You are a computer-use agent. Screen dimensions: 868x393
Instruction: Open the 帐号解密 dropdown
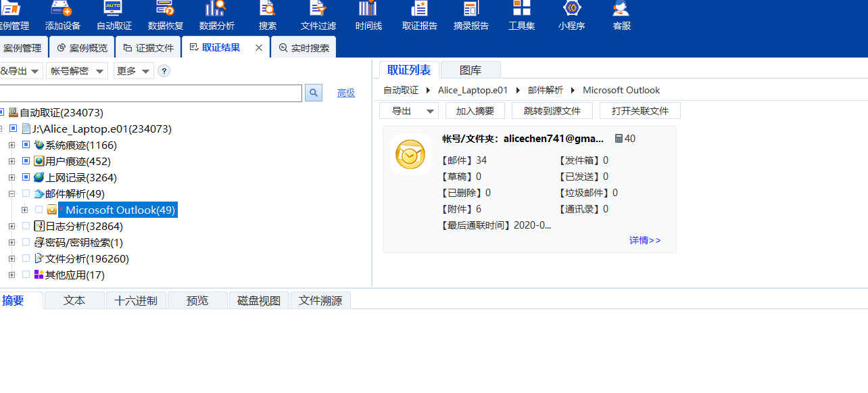point(76,70)
